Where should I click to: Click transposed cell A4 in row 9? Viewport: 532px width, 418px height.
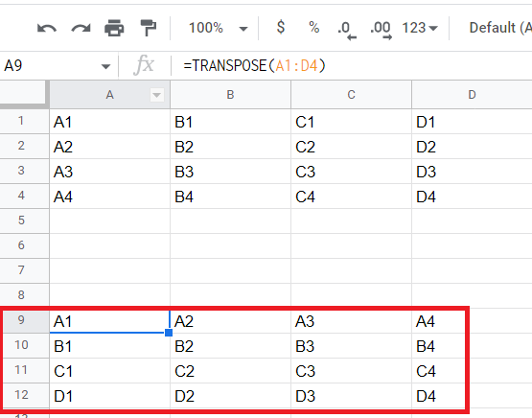(x=472, y=321)
